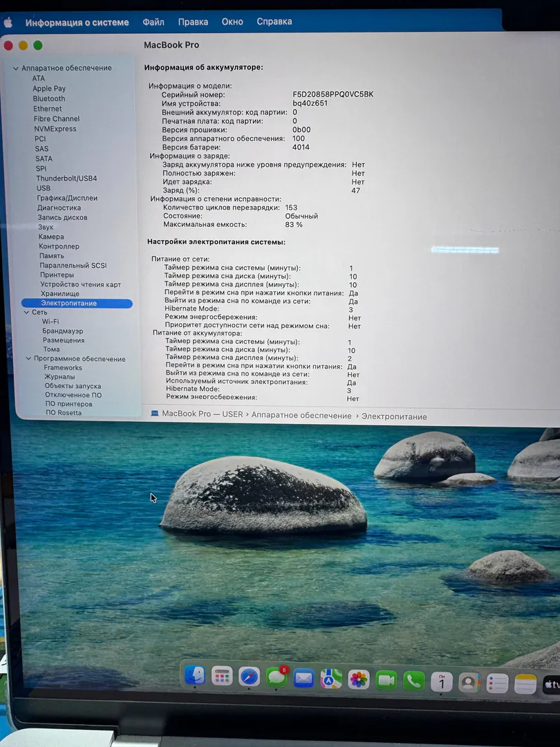Launch Safari from the Dock
The width and height of the screenshot is (560, 747).
(x=249, y=676)
